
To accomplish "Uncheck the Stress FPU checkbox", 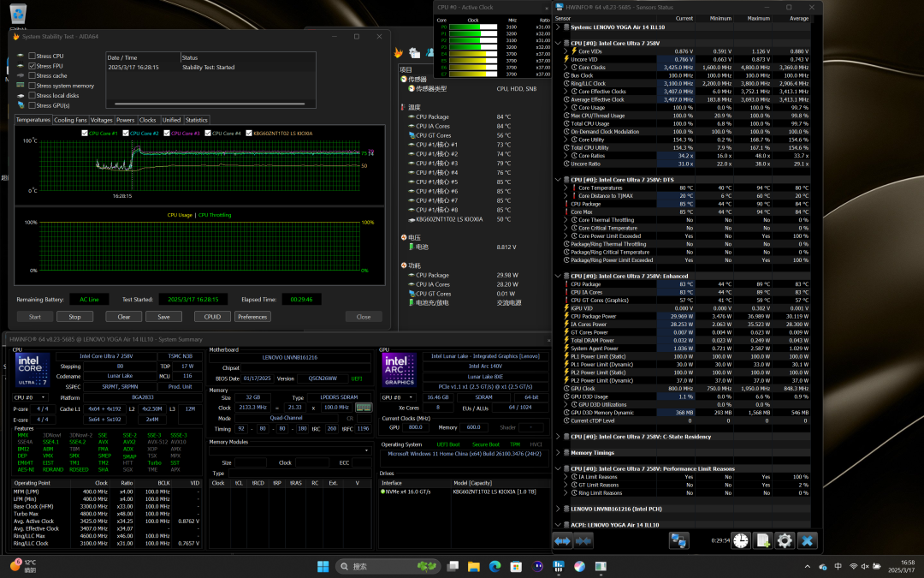I will (32, 66).
